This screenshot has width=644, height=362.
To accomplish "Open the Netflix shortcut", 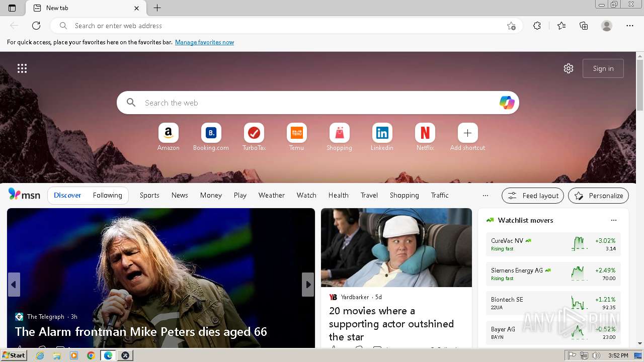I will pos(425,137).
